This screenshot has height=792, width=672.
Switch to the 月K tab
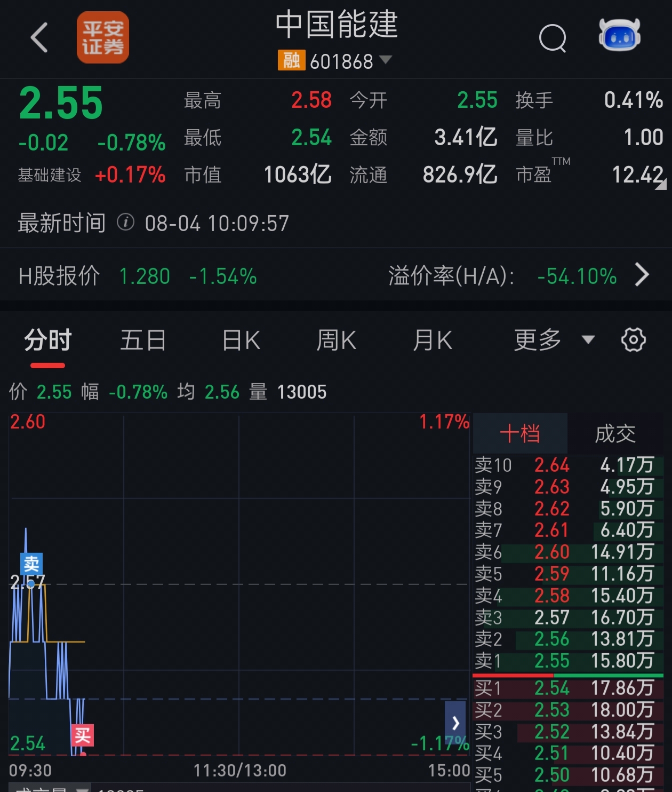coord(433,340)
